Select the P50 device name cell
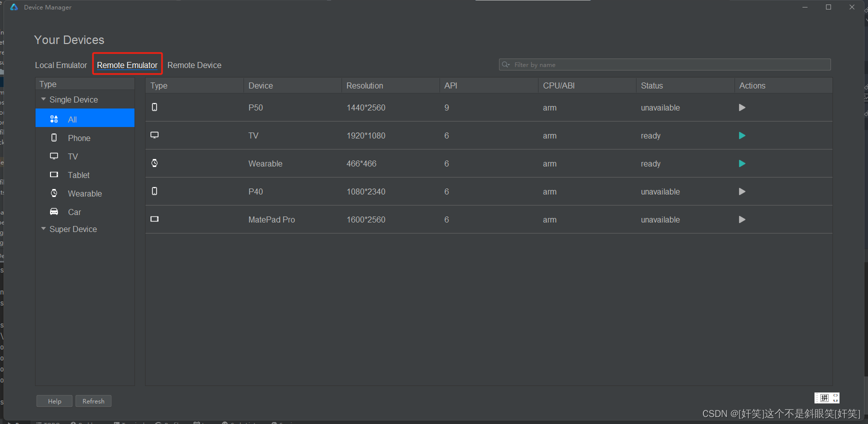868x424 pixels. tap(255, 107)
